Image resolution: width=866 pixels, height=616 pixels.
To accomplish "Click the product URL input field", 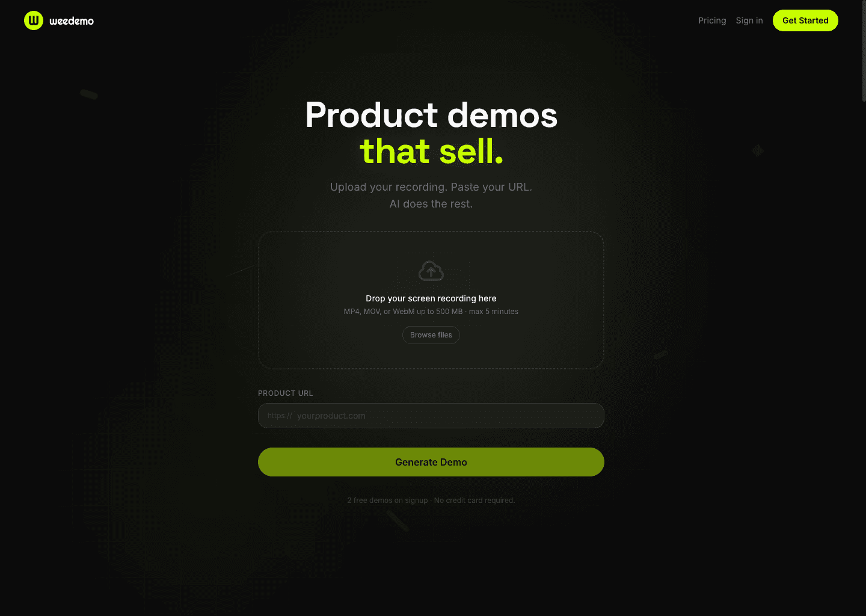I will [431, 415].
